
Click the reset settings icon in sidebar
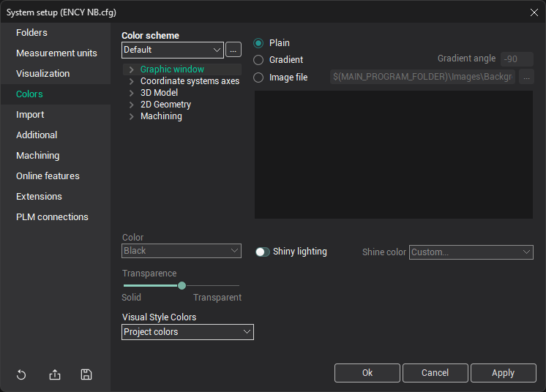pos(21,374)
